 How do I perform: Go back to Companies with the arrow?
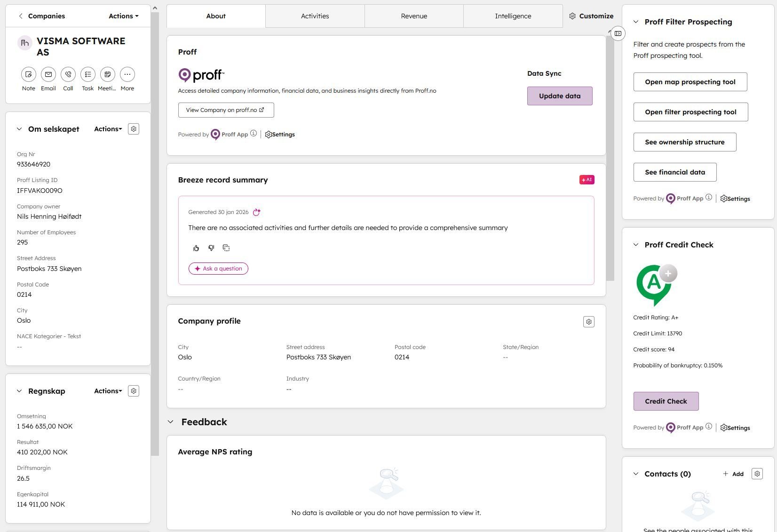(21, 16)
